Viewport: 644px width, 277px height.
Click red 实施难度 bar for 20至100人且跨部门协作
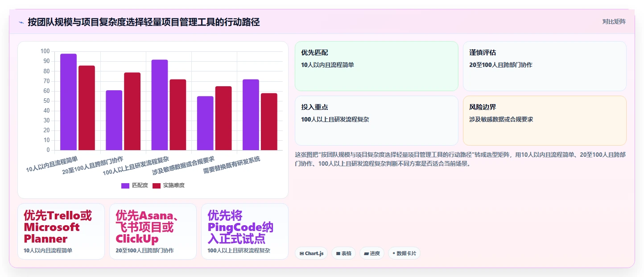click(132, 111)
